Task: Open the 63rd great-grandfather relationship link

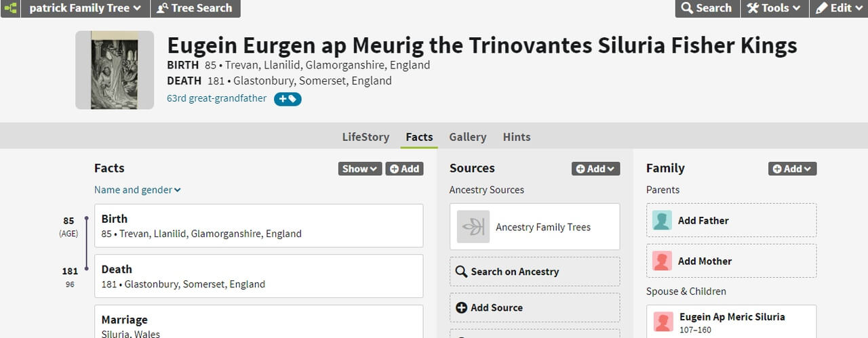Action: tap(217, 99)
